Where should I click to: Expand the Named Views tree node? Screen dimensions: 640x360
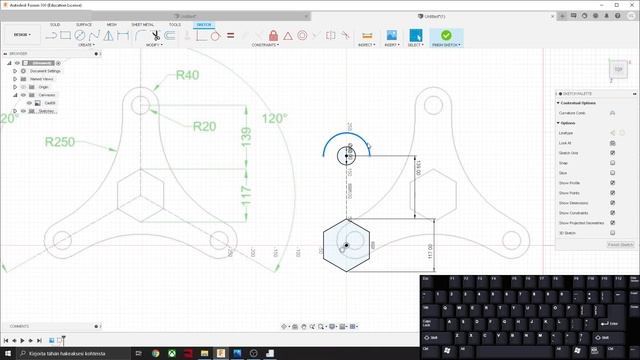tap(15, 79)
